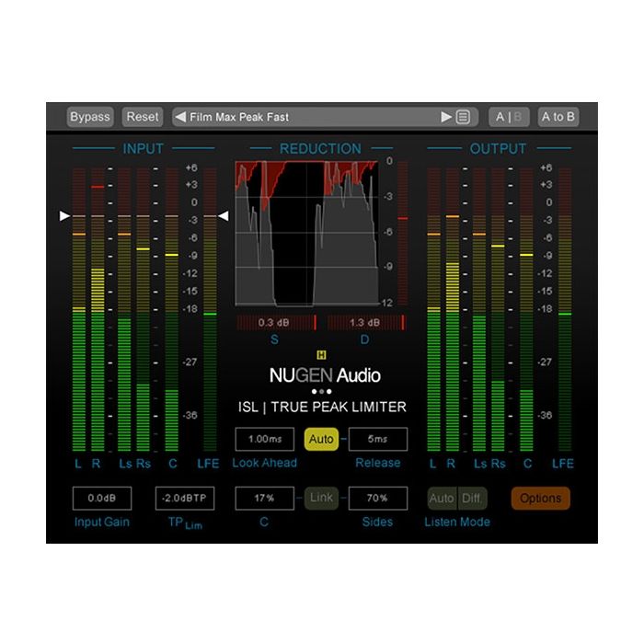Click the left threshold marker triangle on input meters
This screenshot has height=644, width=644.
click(x=64, y=215)
